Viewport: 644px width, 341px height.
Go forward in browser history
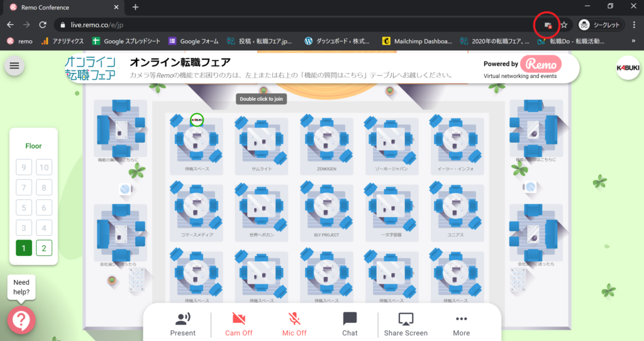pos(26,25)
